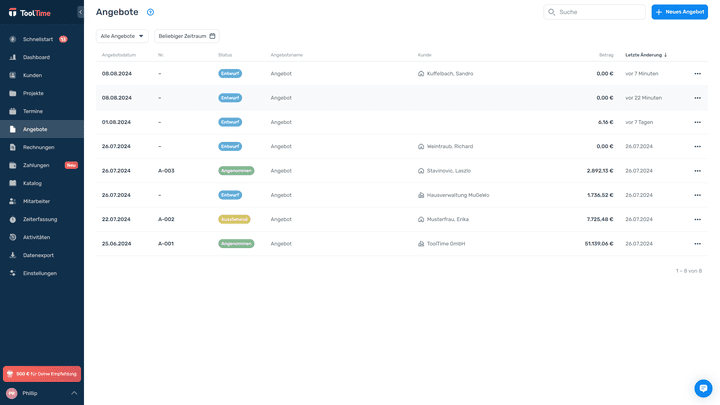Click the Datenexport download icon
The height and width of the screenshot is (405, 720).
(x=13, y=255)
